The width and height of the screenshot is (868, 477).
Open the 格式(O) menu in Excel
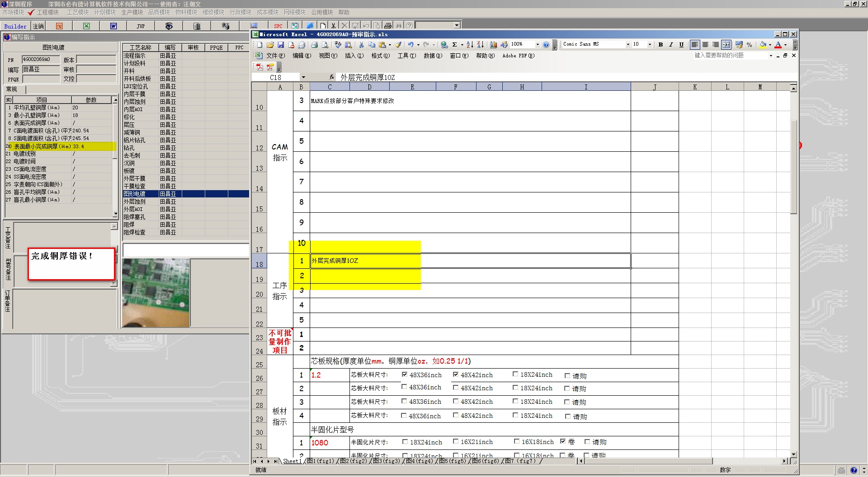click(380, 56)
